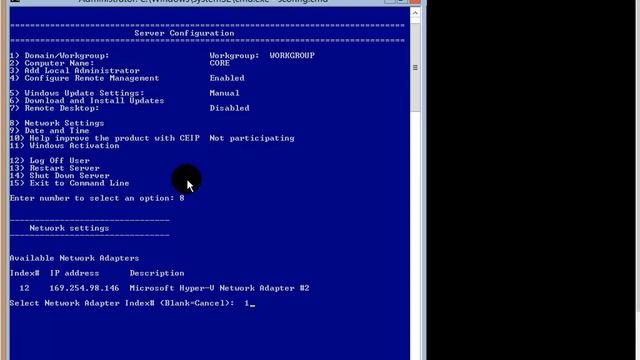Click the scrollbar up arrow in cmd window
The height and width of the screenshot is (360, 640).
coord(415,13)
